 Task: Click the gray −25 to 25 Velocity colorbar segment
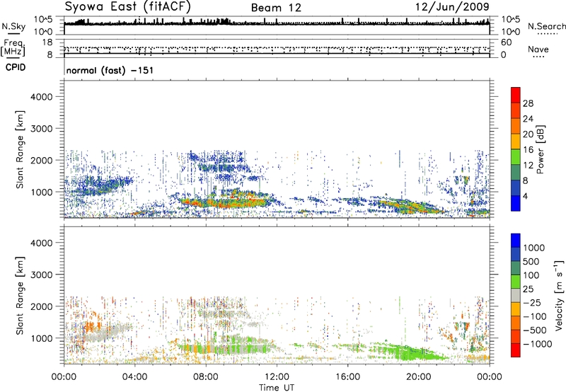click(x=516, y=295)
